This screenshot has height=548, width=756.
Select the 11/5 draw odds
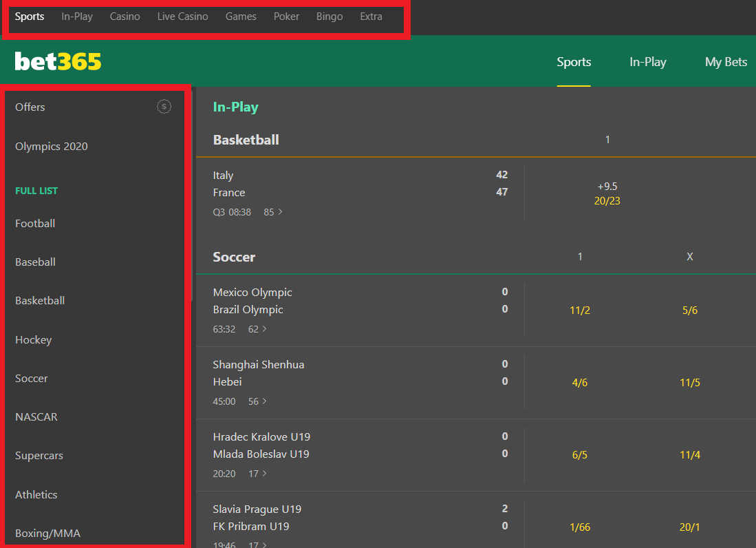[x=690, y=383]
